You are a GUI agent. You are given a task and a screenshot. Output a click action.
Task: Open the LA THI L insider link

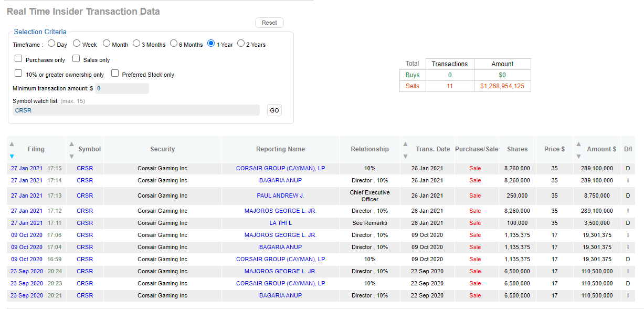[280, 223]
